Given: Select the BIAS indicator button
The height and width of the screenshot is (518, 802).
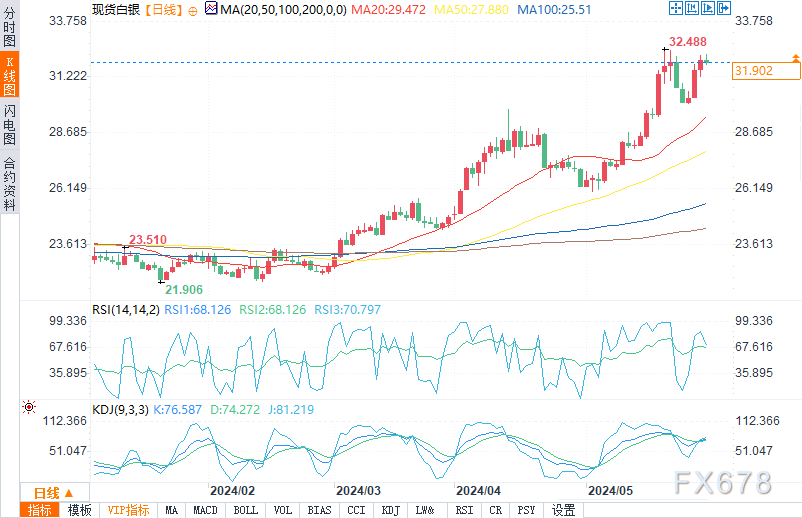Looking at the screenshot, I should (x=319, y=510).
